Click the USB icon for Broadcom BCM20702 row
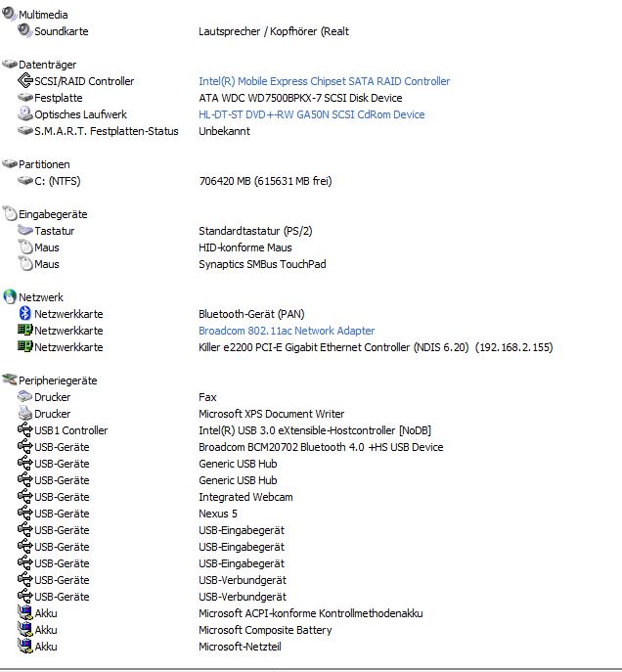The width and height of the screenshot is (622, 672). point(25,446)
